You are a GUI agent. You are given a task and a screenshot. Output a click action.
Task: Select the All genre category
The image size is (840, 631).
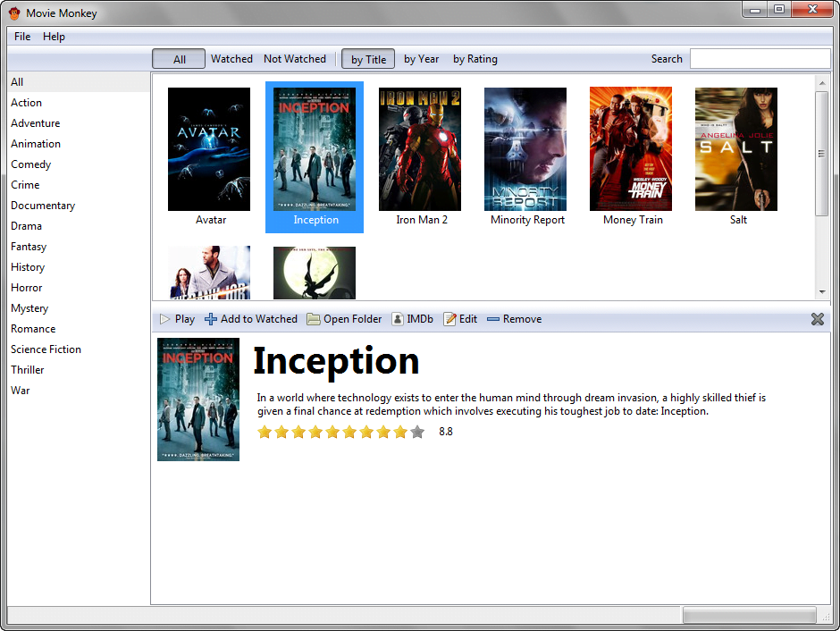click(x=79, y=82)
